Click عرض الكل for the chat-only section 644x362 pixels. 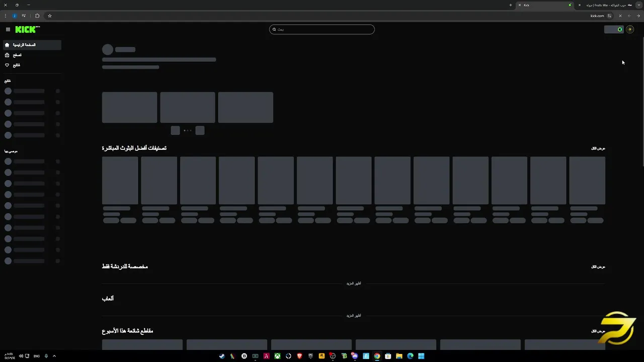click(598, 266)
